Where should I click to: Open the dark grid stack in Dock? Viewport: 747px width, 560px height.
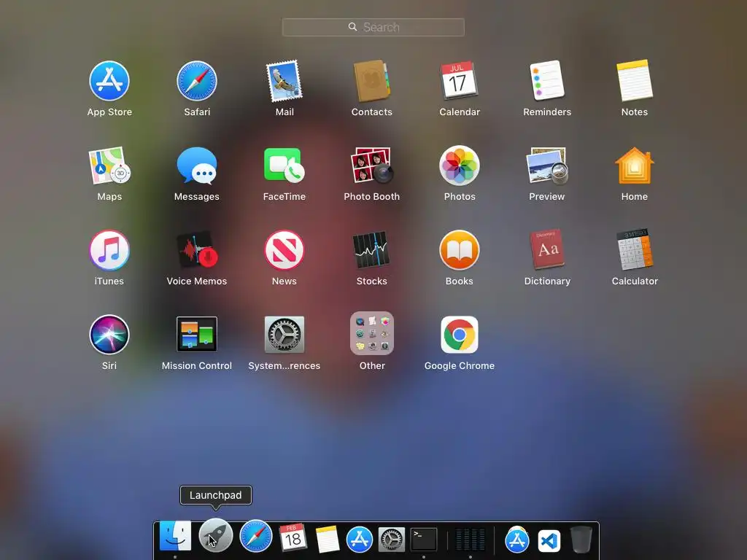471,540
